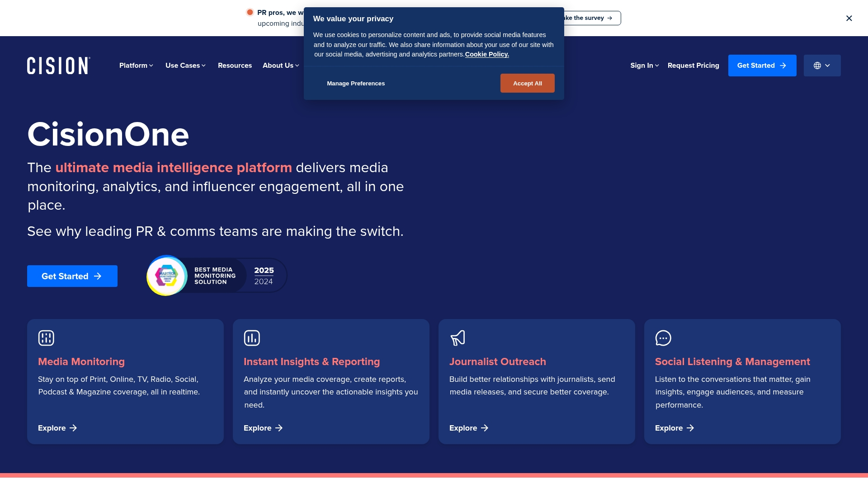Click Request Pricing link

point(693,66)
